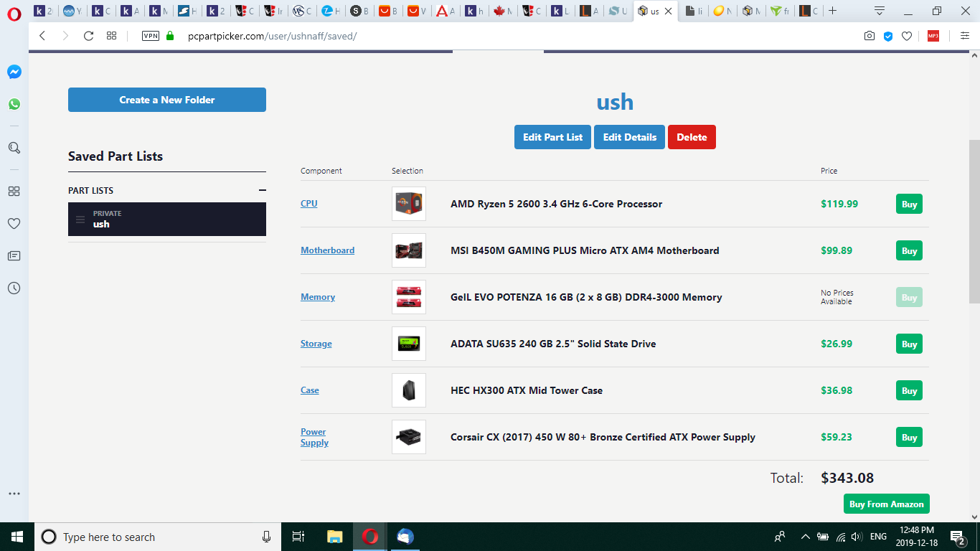Image resolution: width=980 pixels, height=551 pixels.
Task: Select the private 'ush' saved list
Action: click(x=167, y=219)
